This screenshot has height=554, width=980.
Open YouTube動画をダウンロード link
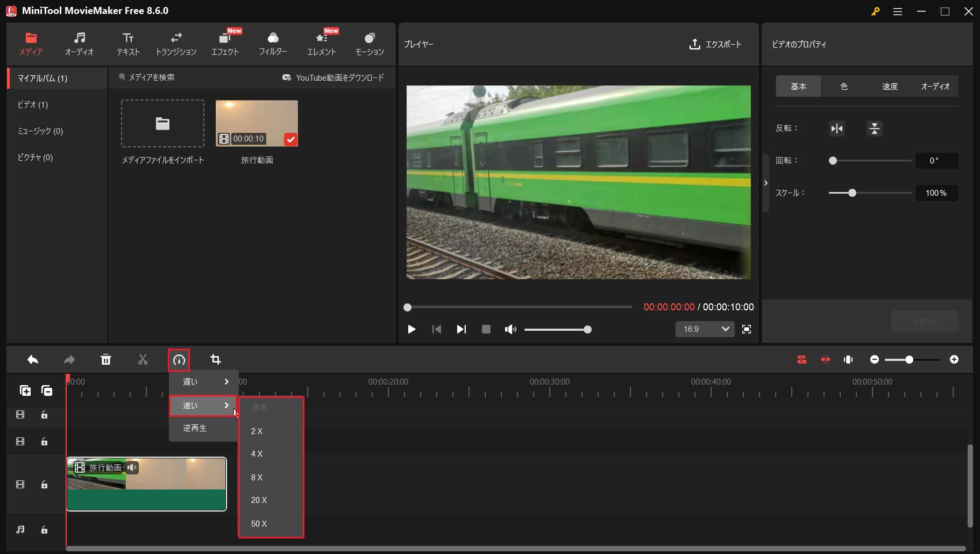pyautogui.click(x=332, y=77)
